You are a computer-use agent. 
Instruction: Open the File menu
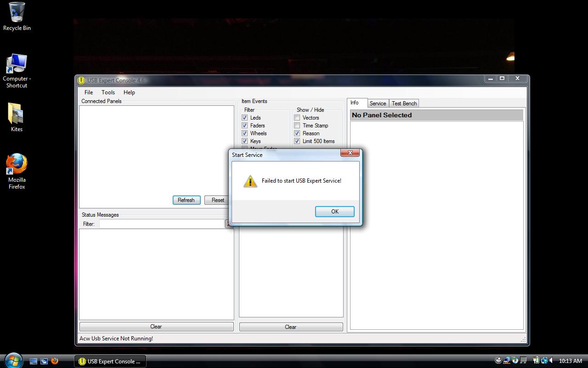tap(89, 92)
